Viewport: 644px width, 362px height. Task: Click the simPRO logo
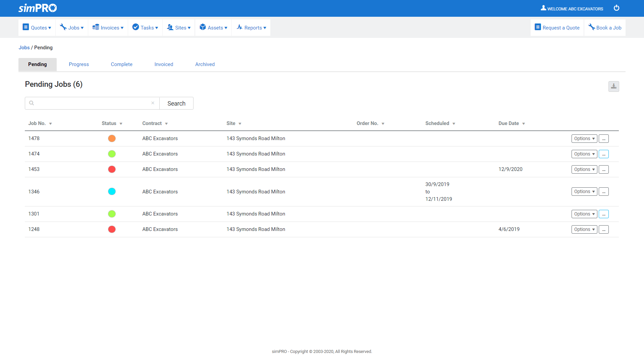coord(38,8)
